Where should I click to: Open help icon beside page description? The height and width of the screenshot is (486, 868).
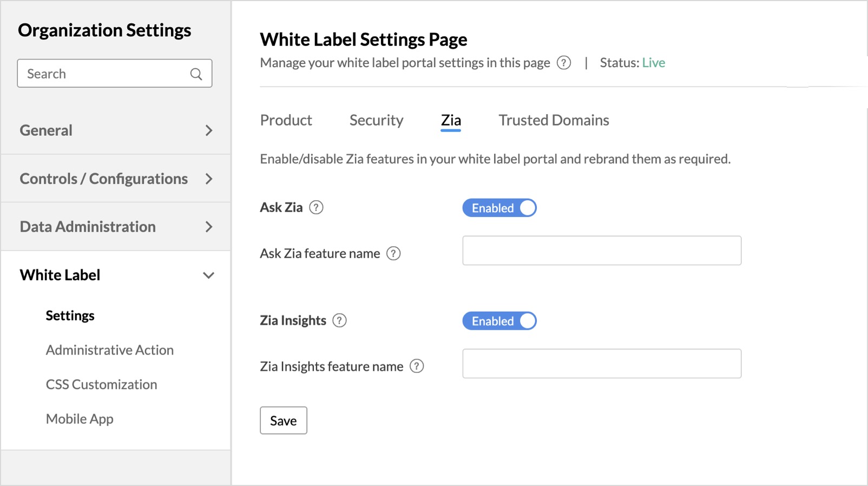pos(564,63)
